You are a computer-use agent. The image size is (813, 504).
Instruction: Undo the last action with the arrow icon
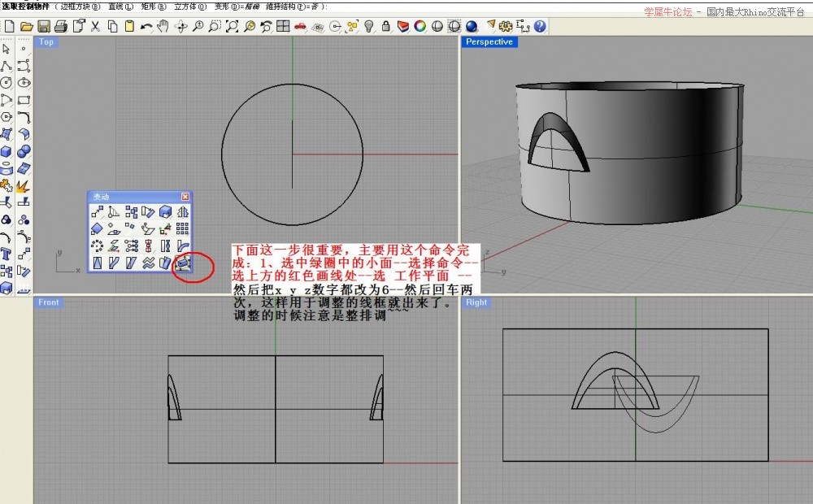point(146,27)
